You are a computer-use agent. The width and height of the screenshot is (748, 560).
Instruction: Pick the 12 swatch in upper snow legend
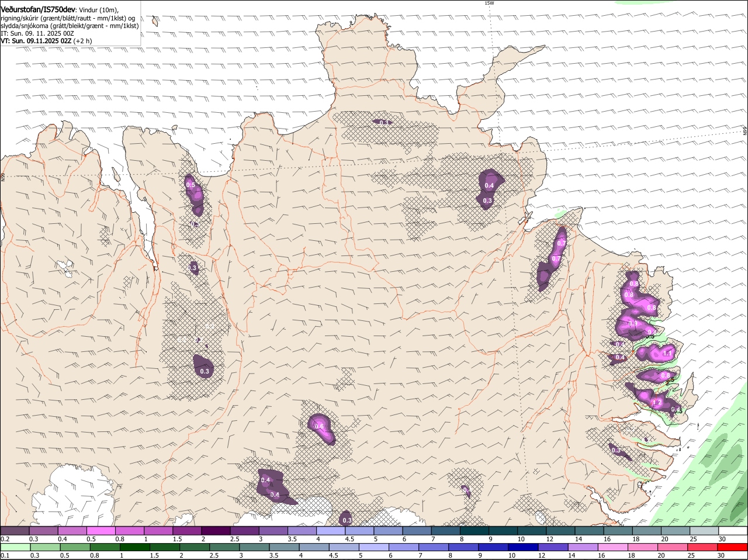coord(560,531)
